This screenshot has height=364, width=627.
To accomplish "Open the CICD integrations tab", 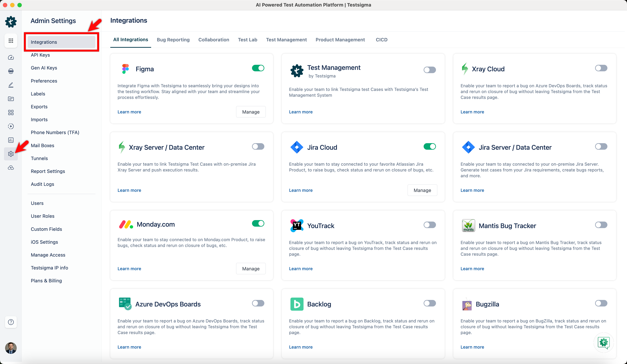I will click(381, 40).
